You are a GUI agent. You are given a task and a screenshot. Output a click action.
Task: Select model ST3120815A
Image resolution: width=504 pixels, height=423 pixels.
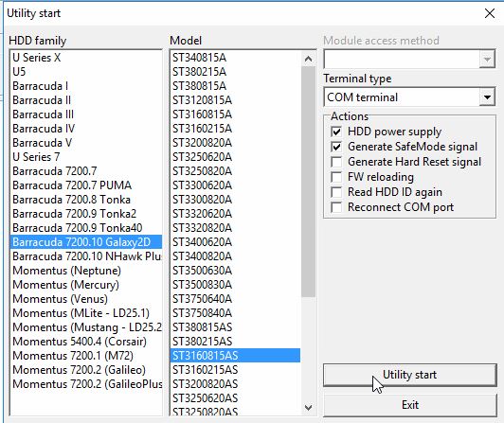pos(236,100)
